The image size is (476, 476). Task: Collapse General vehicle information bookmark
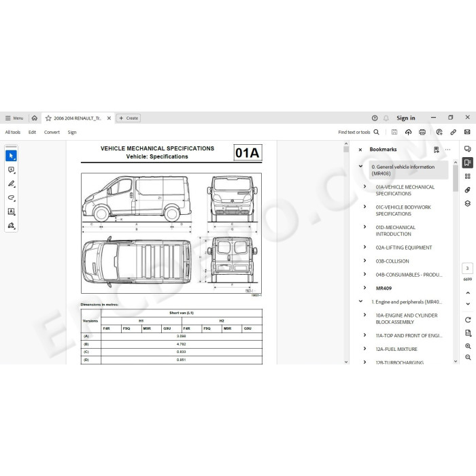coord(360,166)
